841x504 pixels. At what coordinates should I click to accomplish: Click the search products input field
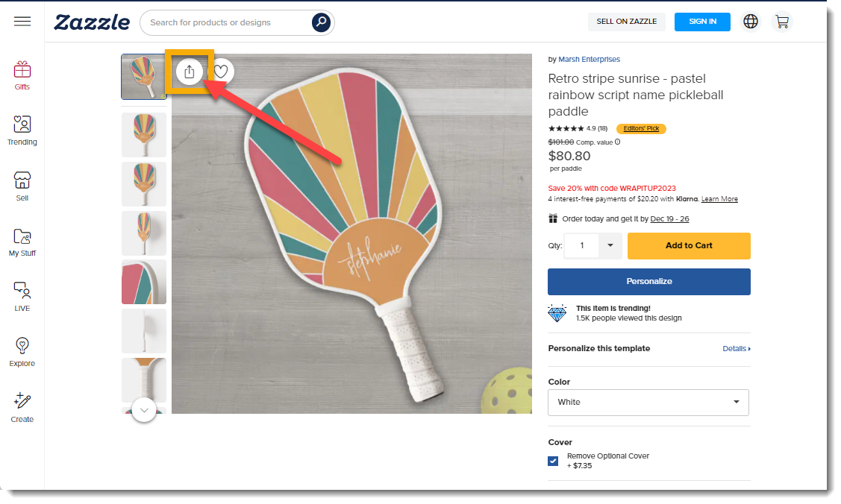click(x=228, y=22)
